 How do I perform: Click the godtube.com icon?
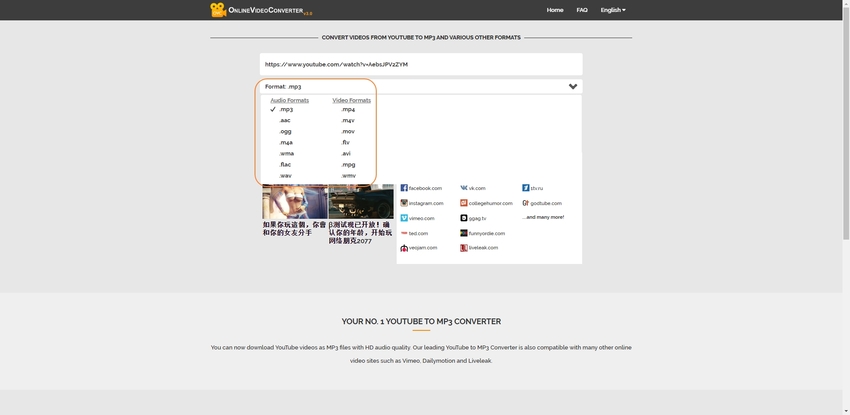[525, 203]
